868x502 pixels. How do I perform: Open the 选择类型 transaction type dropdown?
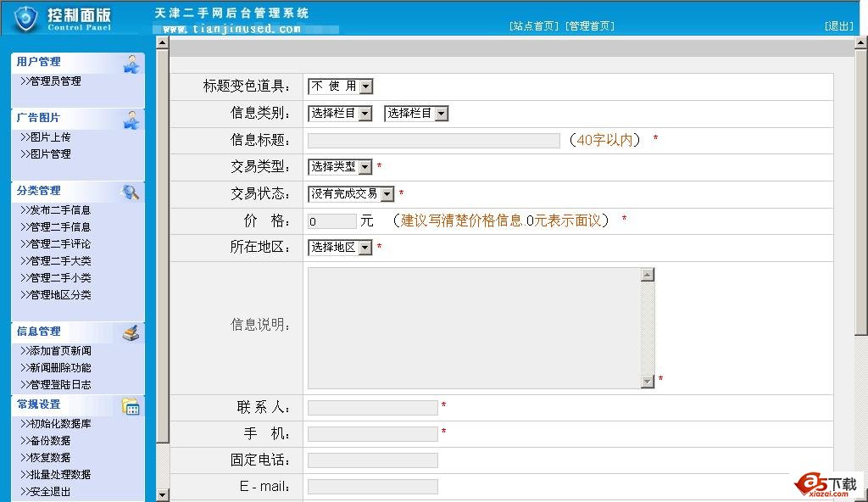point(365,168)
